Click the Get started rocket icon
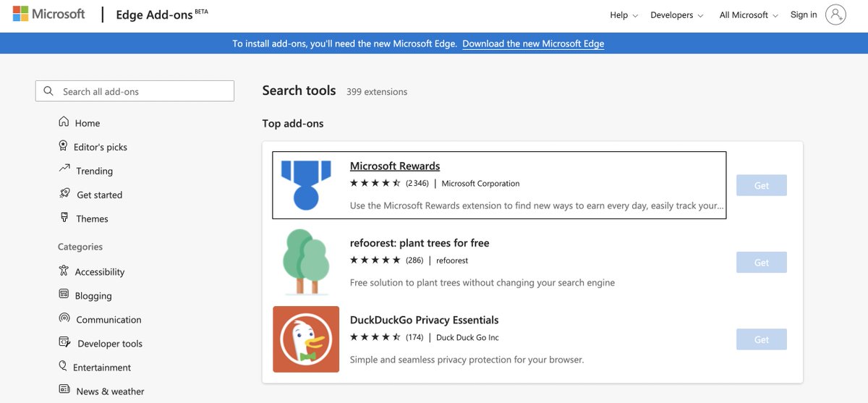 point(64,194)
